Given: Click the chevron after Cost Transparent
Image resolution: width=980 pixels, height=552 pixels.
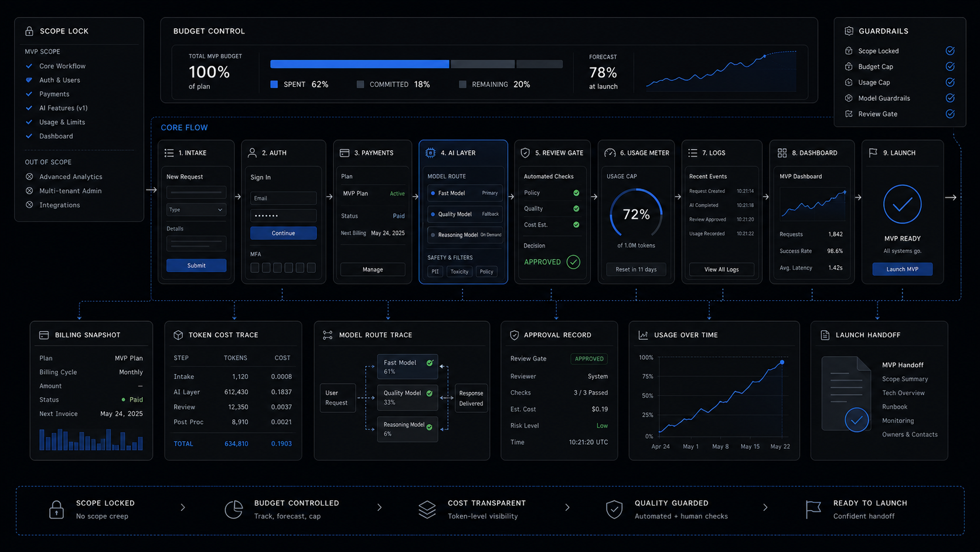Looking at the screenshot, I should [x=567, y=507].
